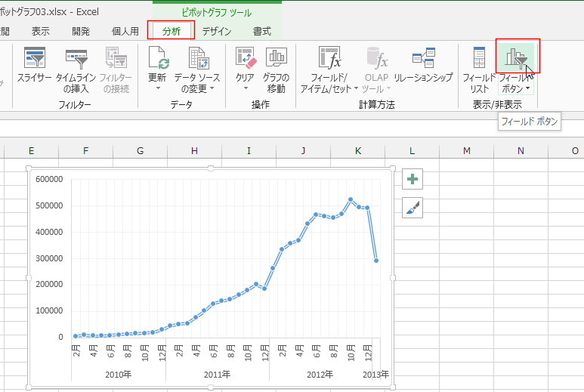Select the peak data point near 500000
The width and height of the screenshot is (584, 392).
pos(351,199)
